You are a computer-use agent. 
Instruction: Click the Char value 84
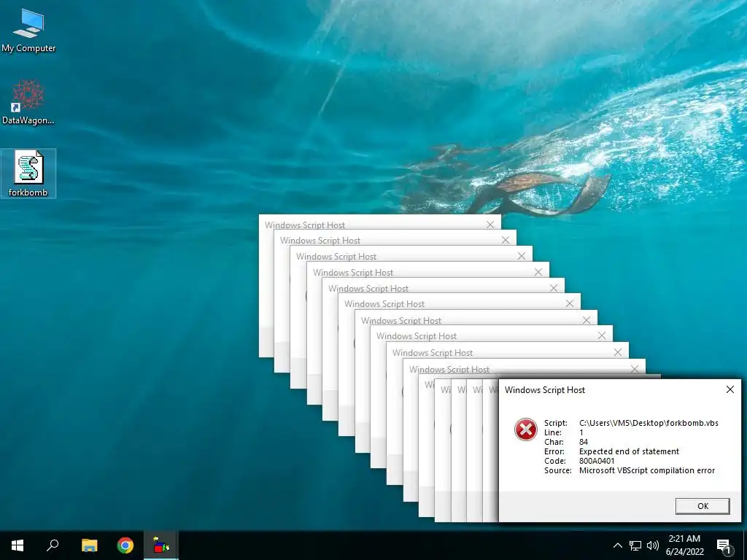point(584,442)
